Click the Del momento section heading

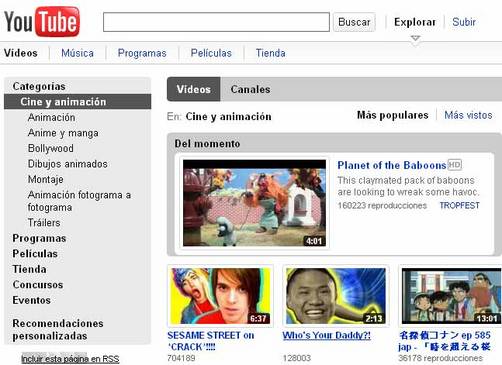[207, 144]
